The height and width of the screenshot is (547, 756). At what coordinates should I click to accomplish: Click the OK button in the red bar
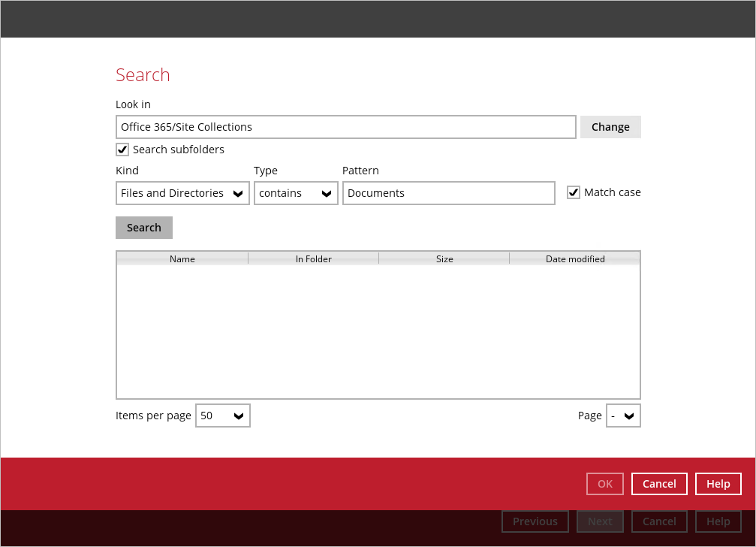pos(605,484)
